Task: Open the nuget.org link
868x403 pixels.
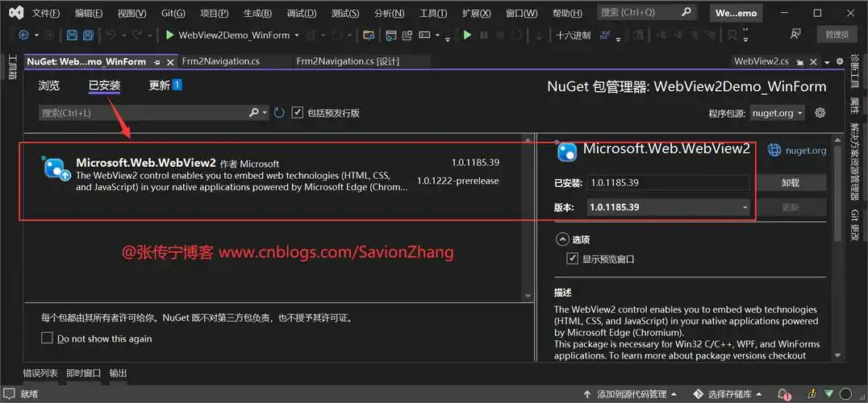Action: pos(805,151)
